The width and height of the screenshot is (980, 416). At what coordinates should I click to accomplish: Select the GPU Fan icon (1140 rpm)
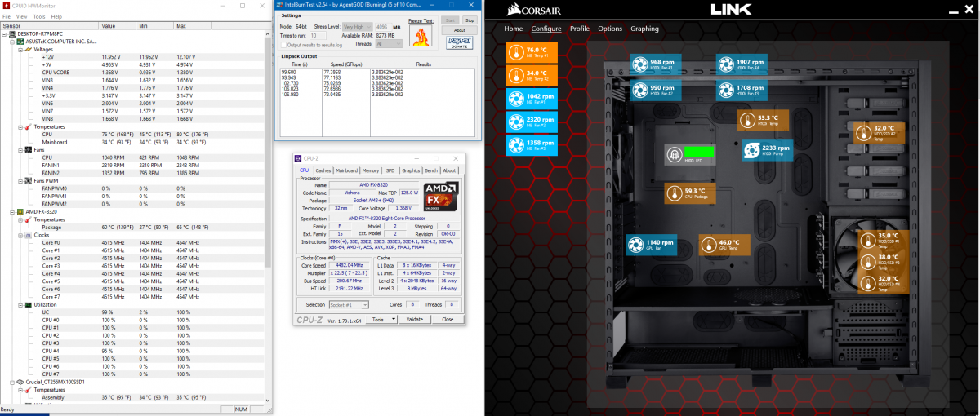637,245
